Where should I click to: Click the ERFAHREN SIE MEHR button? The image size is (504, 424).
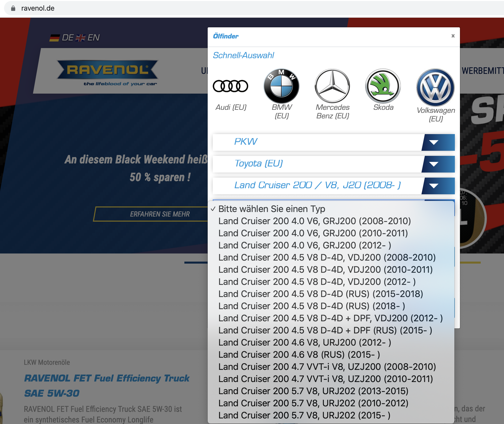(x=151, y=214)
